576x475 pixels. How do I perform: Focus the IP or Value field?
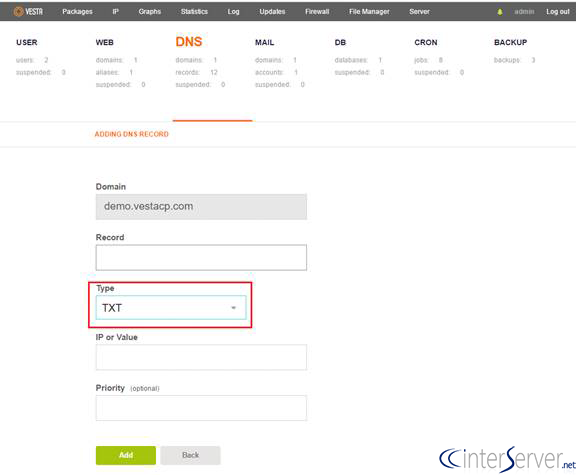(x=201, y=357)
